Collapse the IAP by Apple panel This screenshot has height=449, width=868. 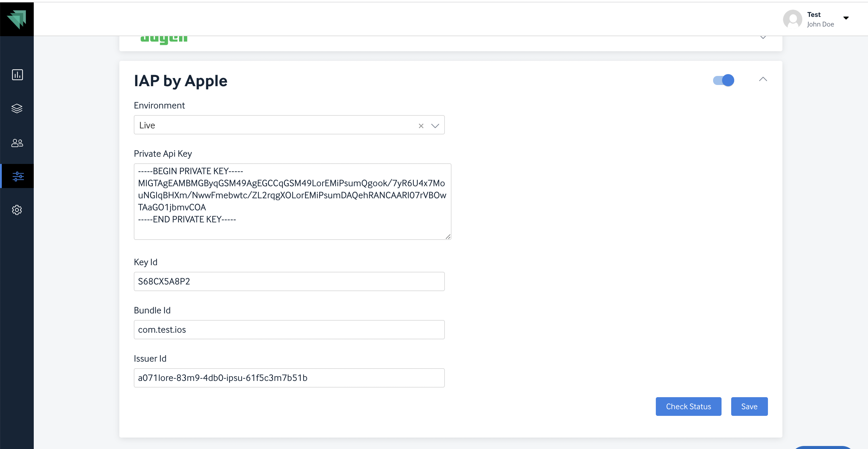click(x=763, y=80)
